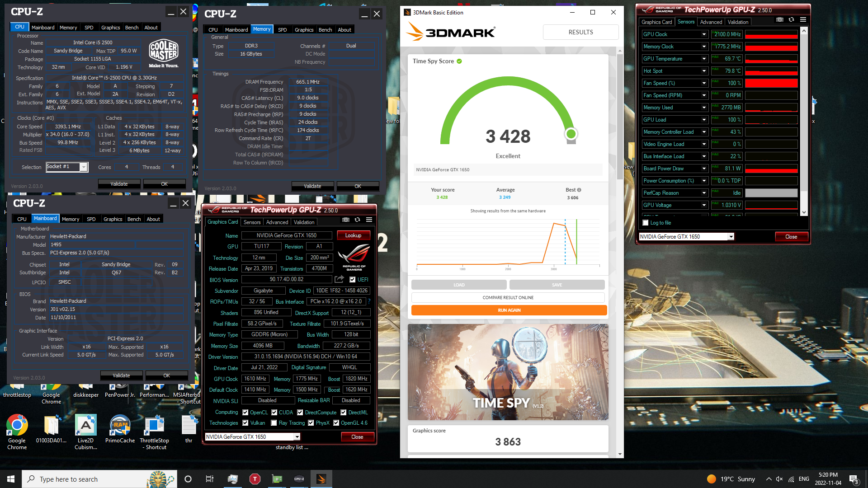Screen dimensions: 868x488
Task: Toggle the DirectML checkbox
Action: 343,412
